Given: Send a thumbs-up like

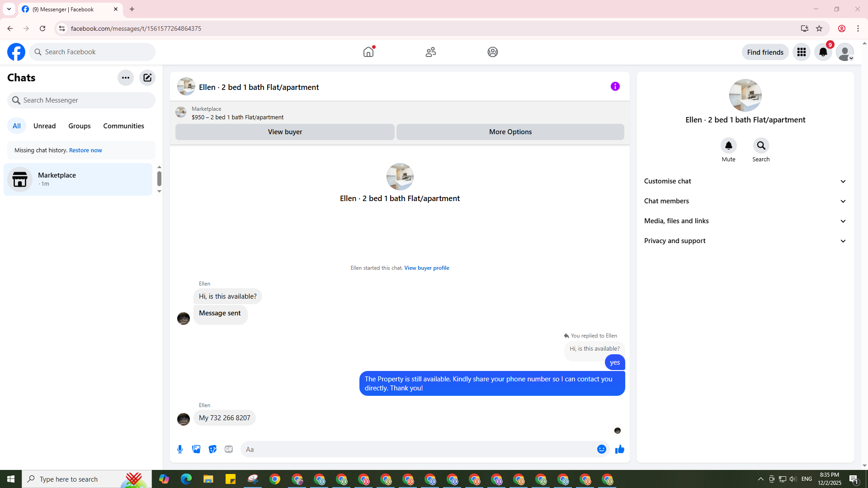Looking at the screenshot, I should pyautogui.click(x=619, y=449).
